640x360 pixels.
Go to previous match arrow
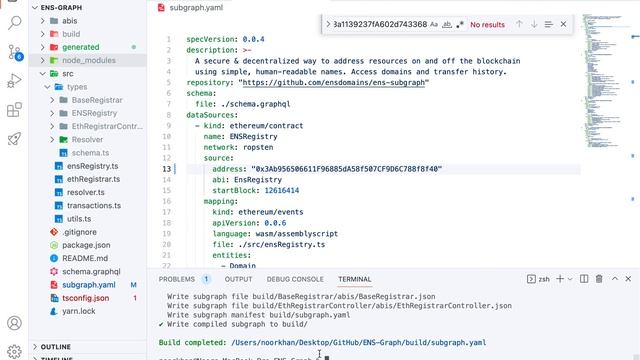(x=519, y=24)
